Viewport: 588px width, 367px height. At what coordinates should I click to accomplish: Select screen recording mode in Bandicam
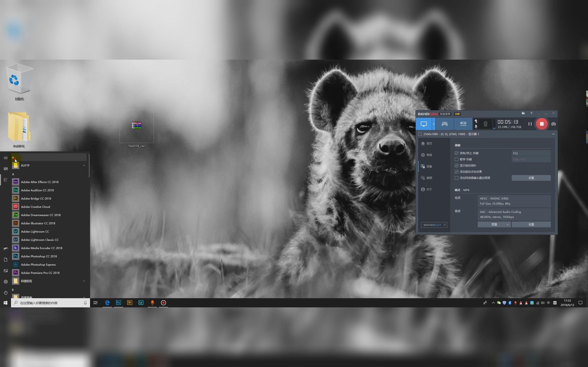click(x=424, y=124)
